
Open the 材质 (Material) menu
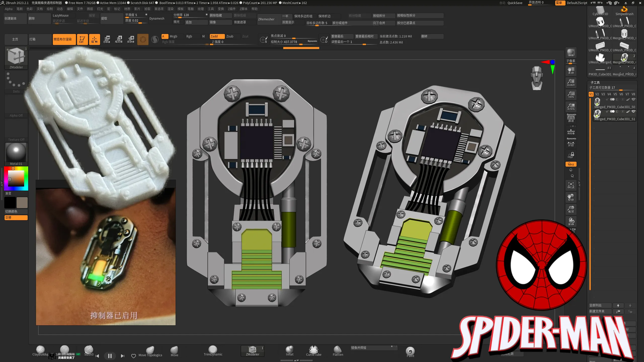coord(127,9)
